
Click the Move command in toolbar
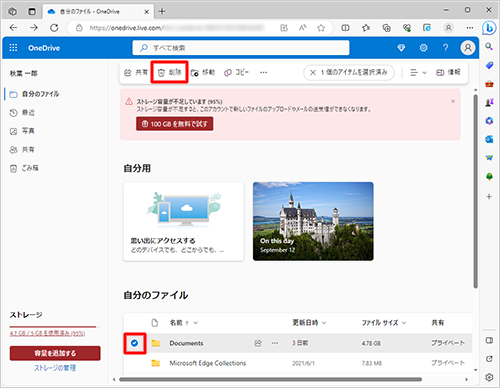(203, 72)
